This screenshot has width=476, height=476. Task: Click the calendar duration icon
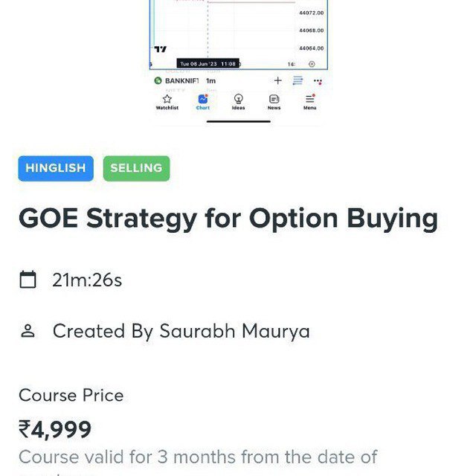28,280
